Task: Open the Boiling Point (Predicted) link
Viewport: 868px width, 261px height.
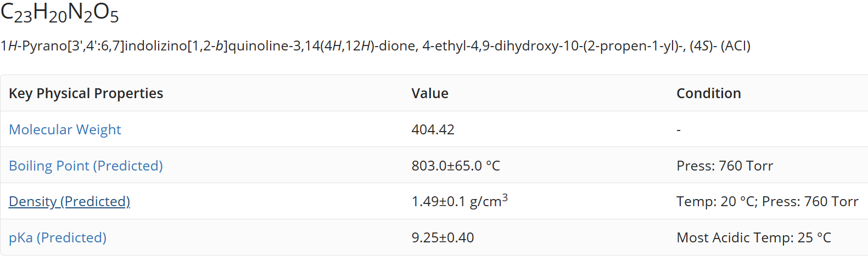Action: (x=86, y=166)
